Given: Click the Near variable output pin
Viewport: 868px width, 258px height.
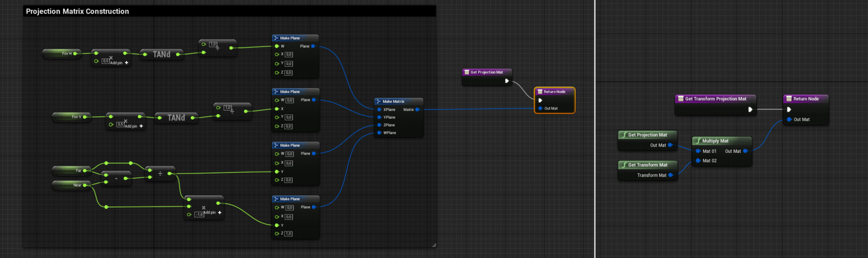Looking at the screenshot, I should (x=85, y=185).
